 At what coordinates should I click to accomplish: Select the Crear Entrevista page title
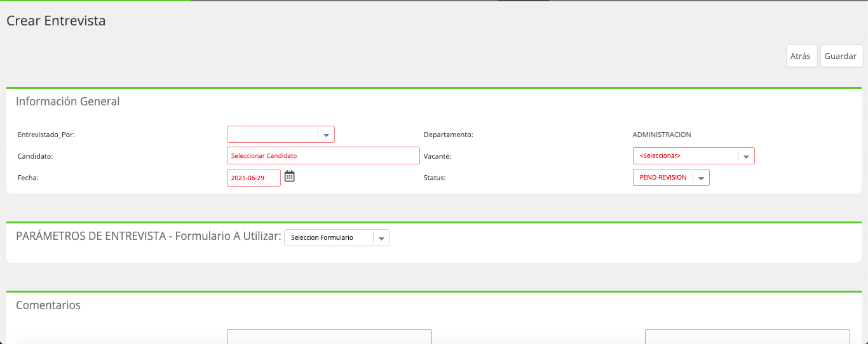[56, 21]
